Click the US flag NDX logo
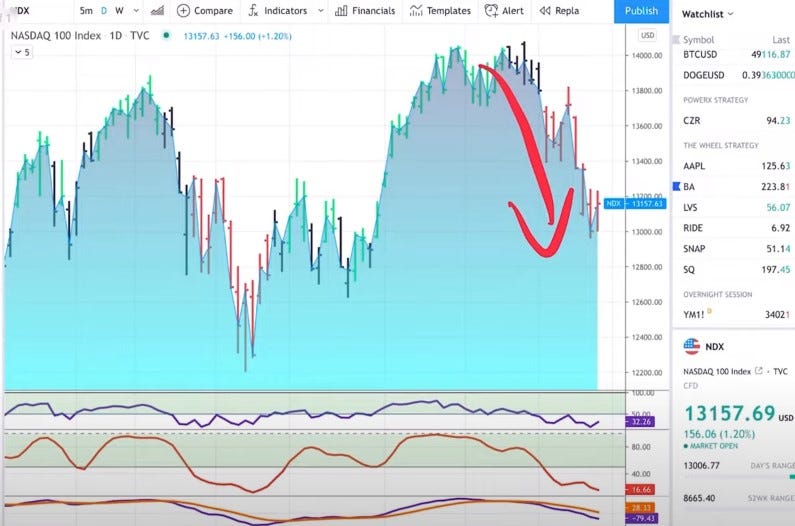This screenshot has width=795, height=526. coord(692,346)
